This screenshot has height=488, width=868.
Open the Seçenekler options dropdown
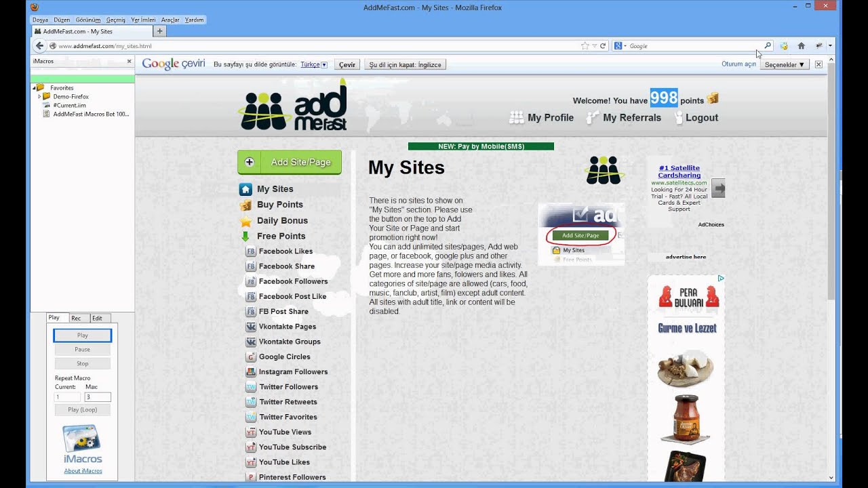pyautogui.click(x=784, y=64)
